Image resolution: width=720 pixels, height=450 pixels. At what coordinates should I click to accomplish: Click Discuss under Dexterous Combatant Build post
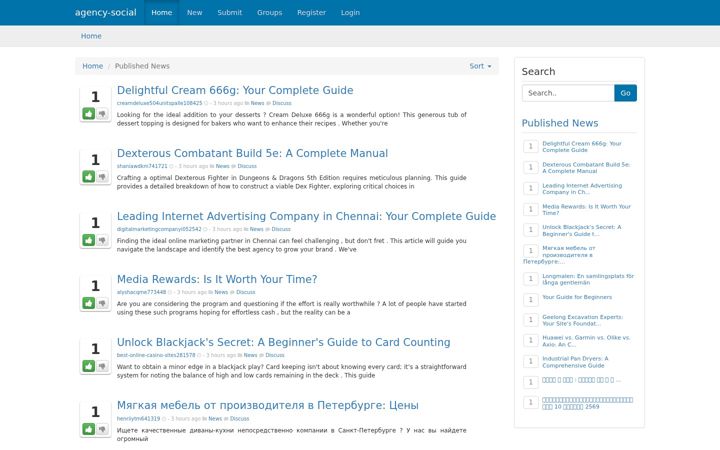[x=247, y=166]
